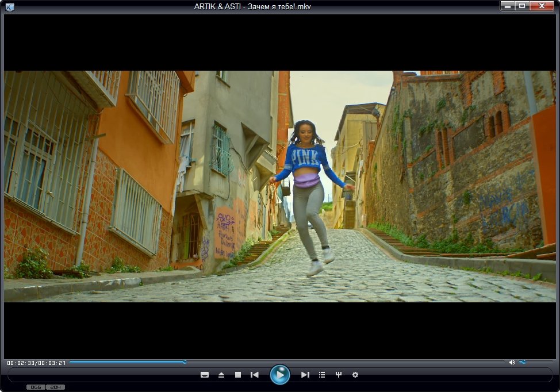Mute audio via the speaker icon
The image size is (560, 392).
pos(512,362)
